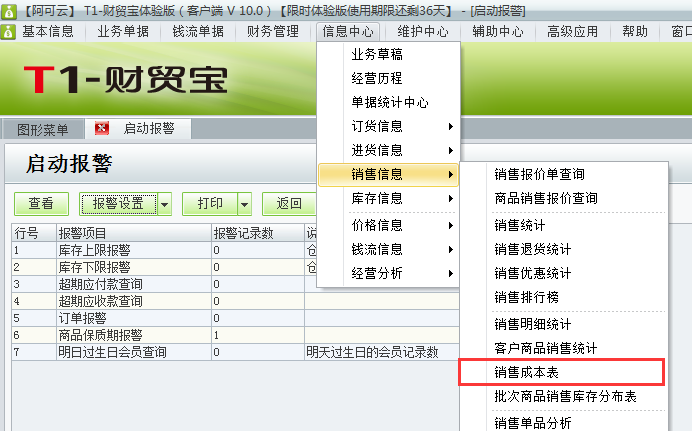Open 单据统计中心 menu entry

[x=388, y=102]
